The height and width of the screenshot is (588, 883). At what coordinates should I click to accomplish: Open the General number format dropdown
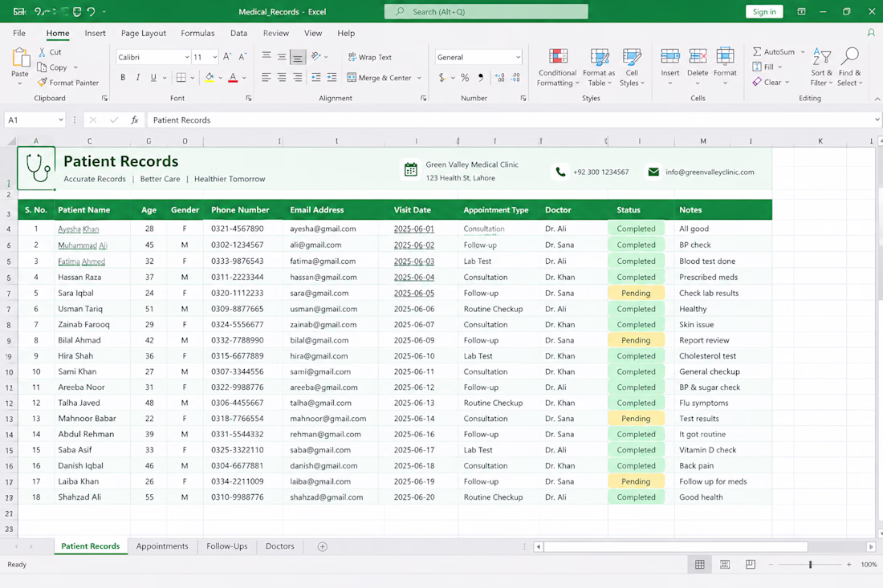point(518,58)
